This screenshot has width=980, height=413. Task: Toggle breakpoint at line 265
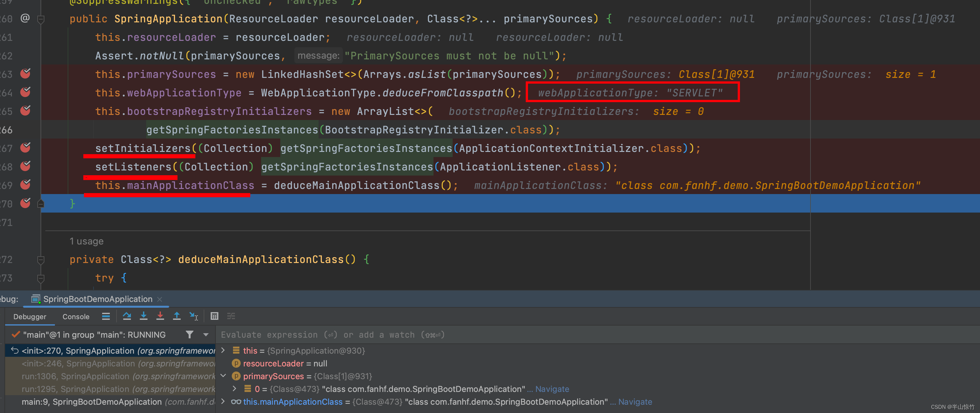(26, 111)
